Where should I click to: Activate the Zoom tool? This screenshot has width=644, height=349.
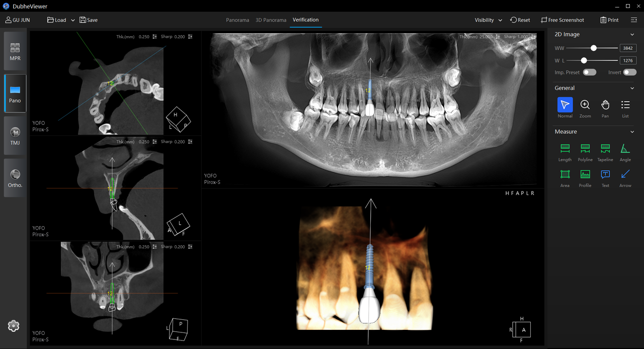click(585, 105)
